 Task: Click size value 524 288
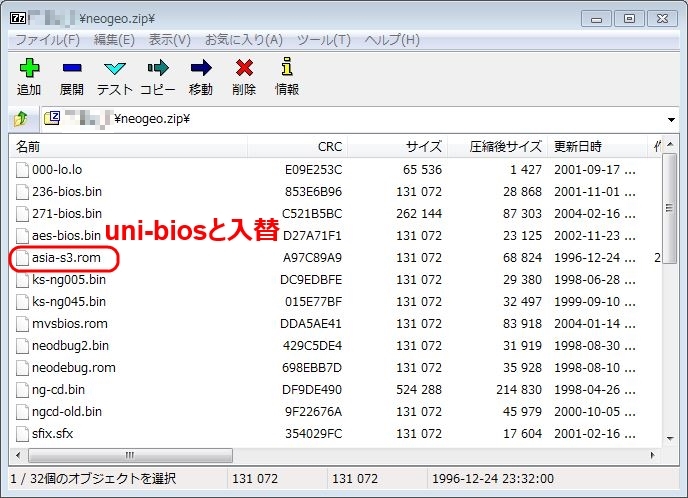(x=419, y=390)
